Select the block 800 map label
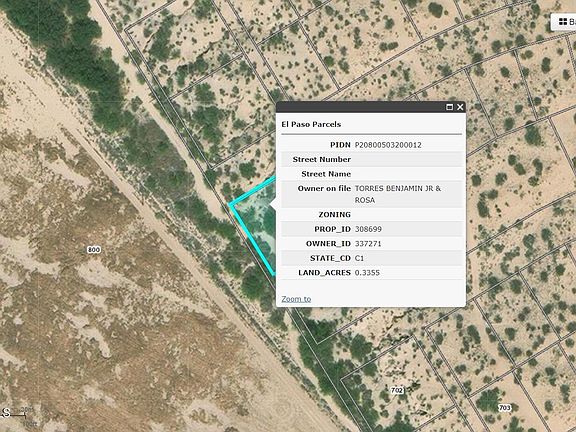Image resolution: width=576 pixels, height=432 pixels. pyautogui.click(x=94, y=250)
